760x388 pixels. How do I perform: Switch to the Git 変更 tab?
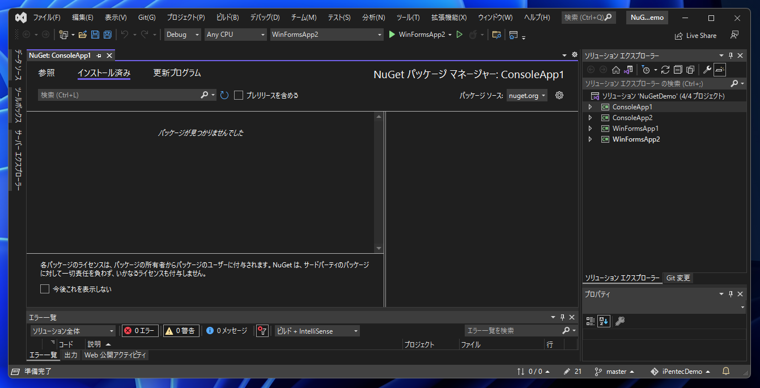678,278
